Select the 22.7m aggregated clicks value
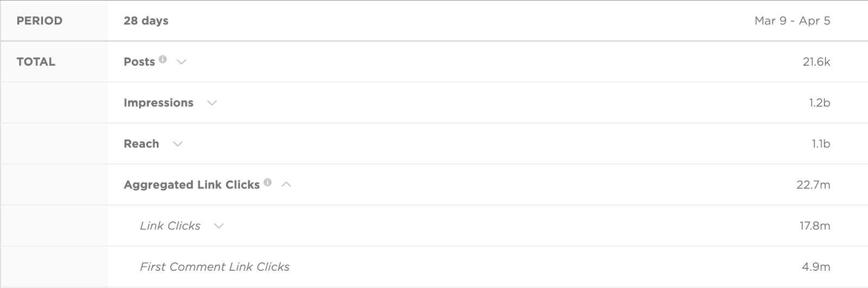 pos(813,185)
